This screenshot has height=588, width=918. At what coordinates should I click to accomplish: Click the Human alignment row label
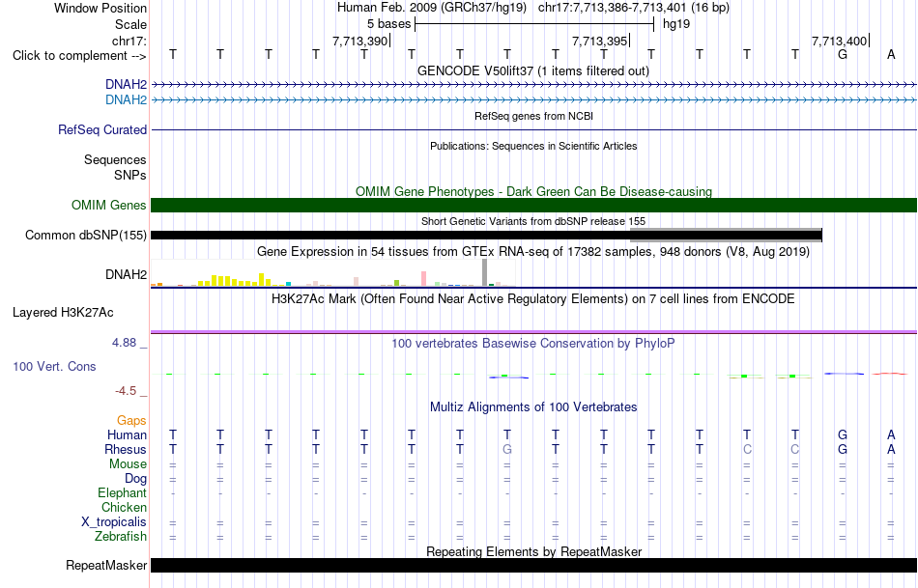click(127, 435)
